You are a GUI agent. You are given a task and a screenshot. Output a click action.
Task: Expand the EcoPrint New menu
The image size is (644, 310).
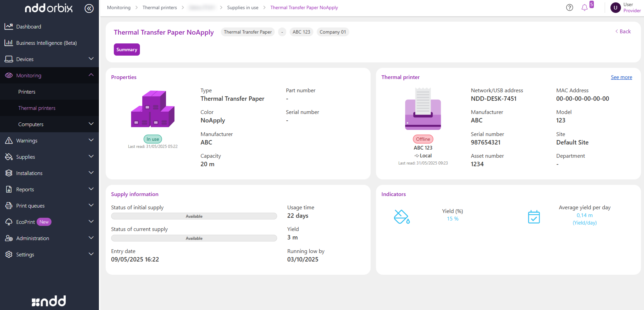pyautogui.click(x=91, y=222)
